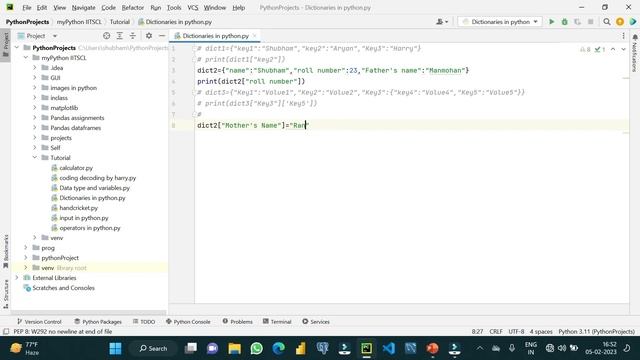
Task: Collapse the Tutorial folder
Action: 35,158
